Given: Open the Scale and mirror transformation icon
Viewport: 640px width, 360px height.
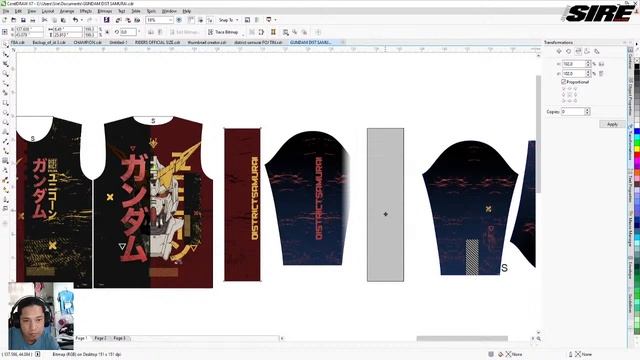Looking at the screenshot, I should (x=578, y=51).
